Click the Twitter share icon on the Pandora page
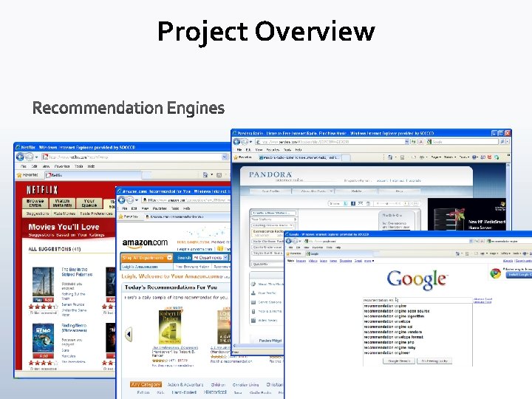Screen dimensions: 532x399 (345, 204)
